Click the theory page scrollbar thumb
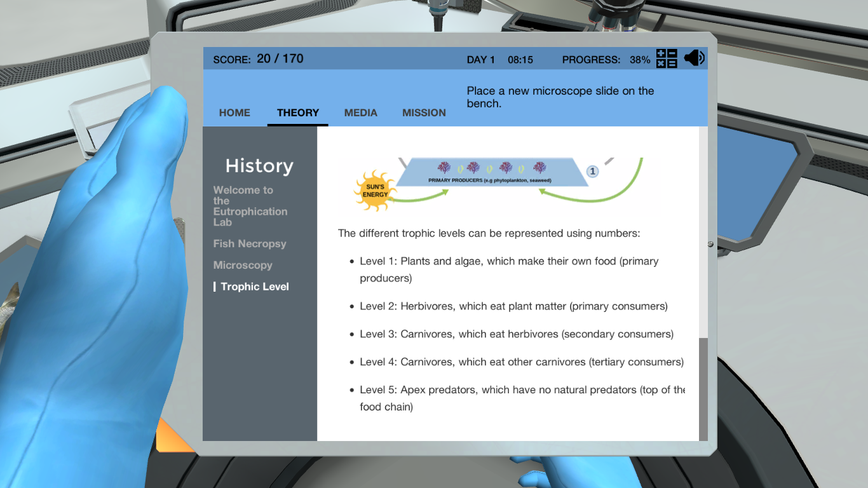 (703, 389)
